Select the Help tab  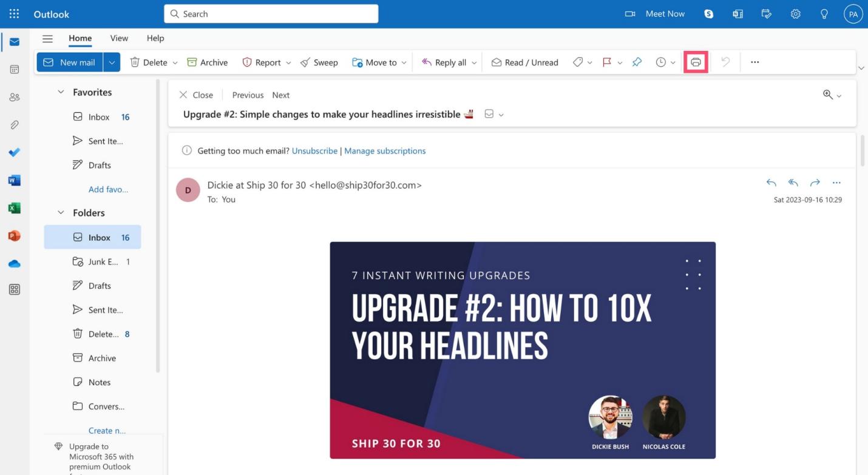tap(155, 38)
